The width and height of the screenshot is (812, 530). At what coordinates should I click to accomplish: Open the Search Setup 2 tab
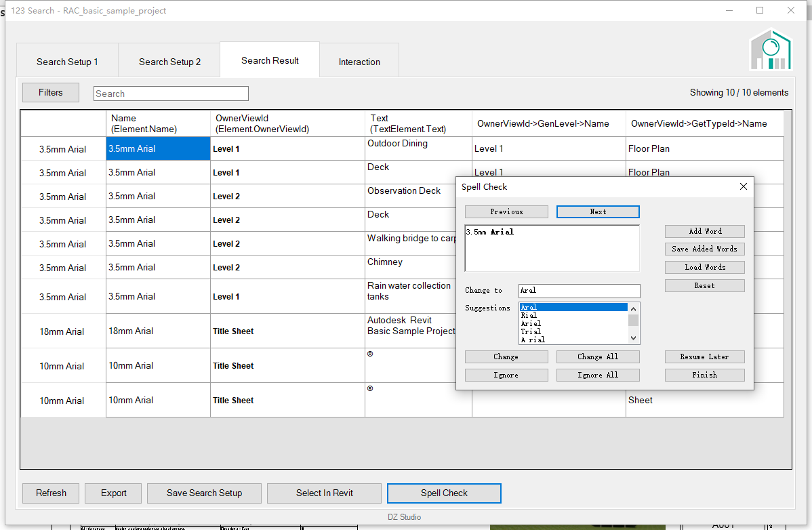pyautogui.click(x=169, y=62)
